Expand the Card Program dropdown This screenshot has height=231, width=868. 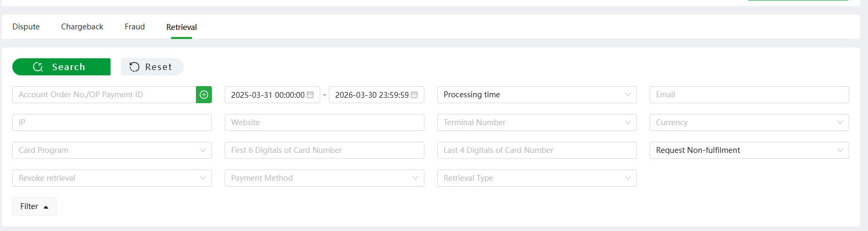pyautogui.click(x=112, y=150)
